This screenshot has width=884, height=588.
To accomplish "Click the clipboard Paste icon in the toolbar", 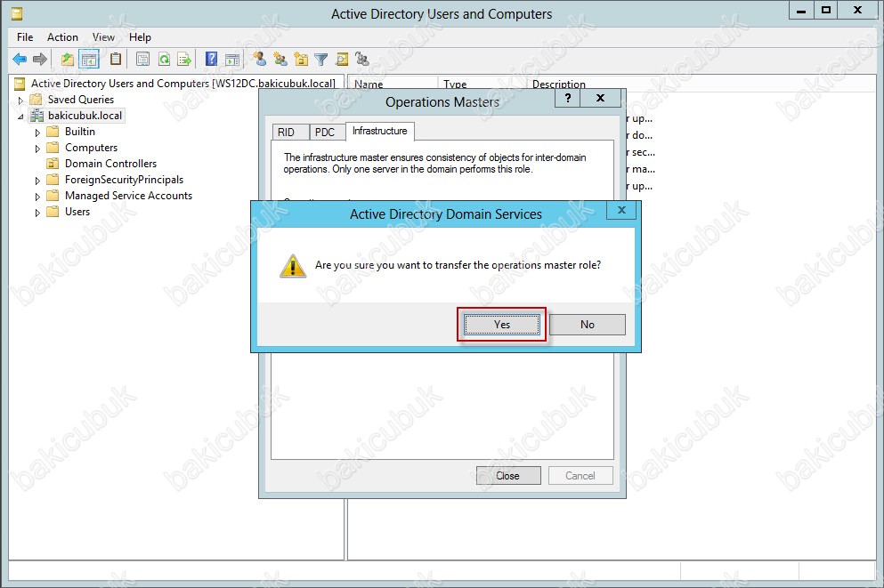I will (116, 59).
